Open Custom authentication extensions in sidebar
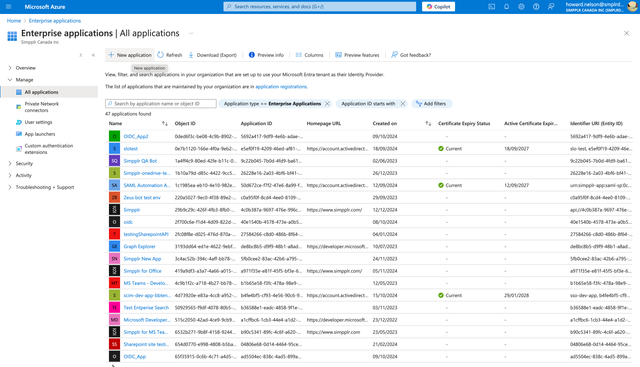 [x=48, y=149]
